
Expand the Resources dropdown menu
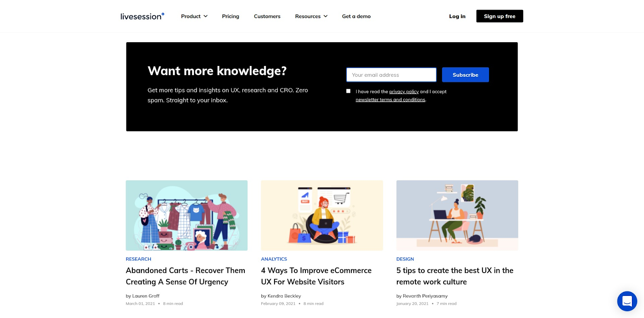[311, 16]
